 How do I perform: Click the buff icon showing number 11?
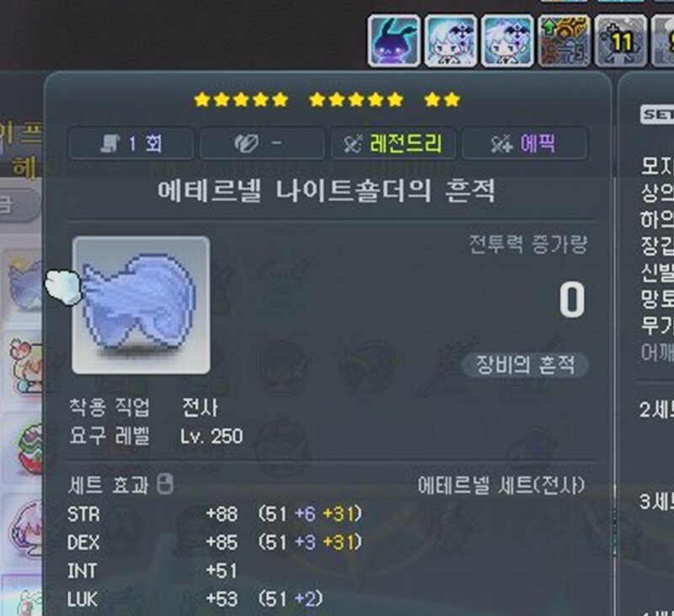(x=621, y=41)
